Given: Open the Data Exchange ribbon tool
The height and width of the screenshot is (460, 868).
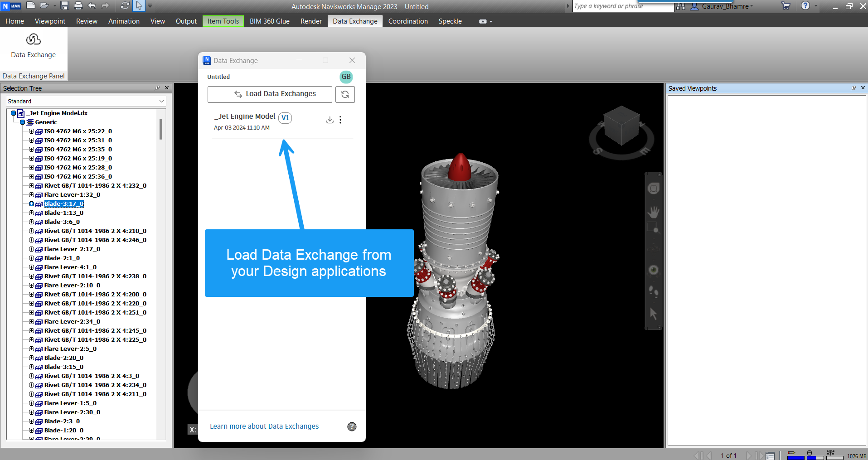Looking at the screenshot, I should [34, 46].
